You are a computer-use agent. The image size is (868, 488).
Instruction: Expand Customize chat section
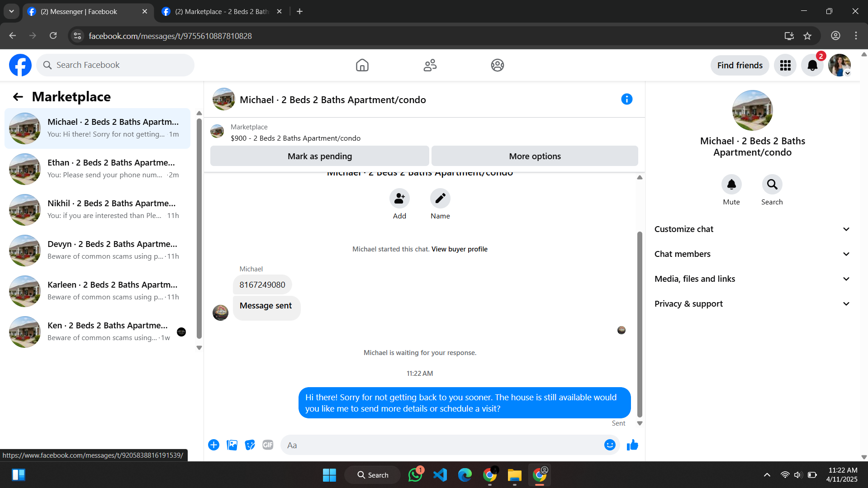pyautogui.click(x=752, y=229)
